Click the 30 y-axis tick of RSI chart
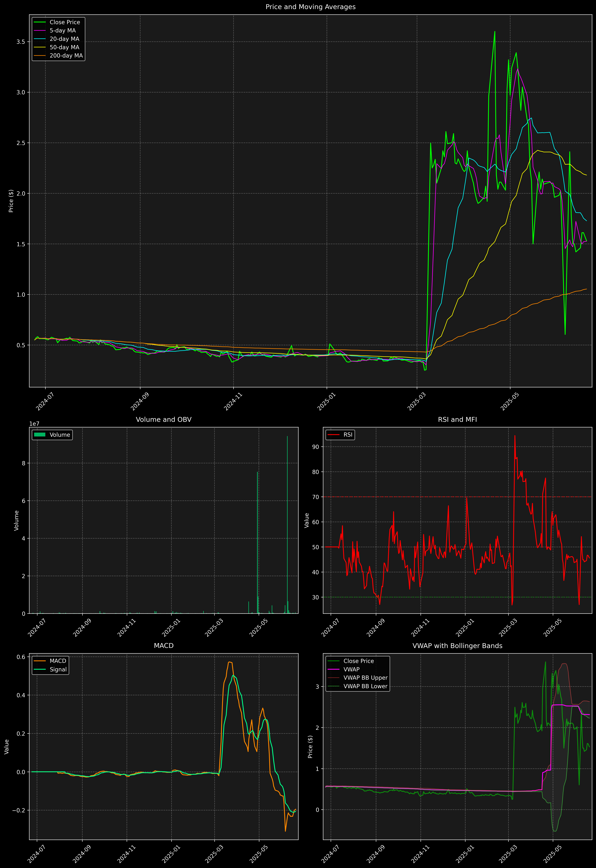 [316, 597]
